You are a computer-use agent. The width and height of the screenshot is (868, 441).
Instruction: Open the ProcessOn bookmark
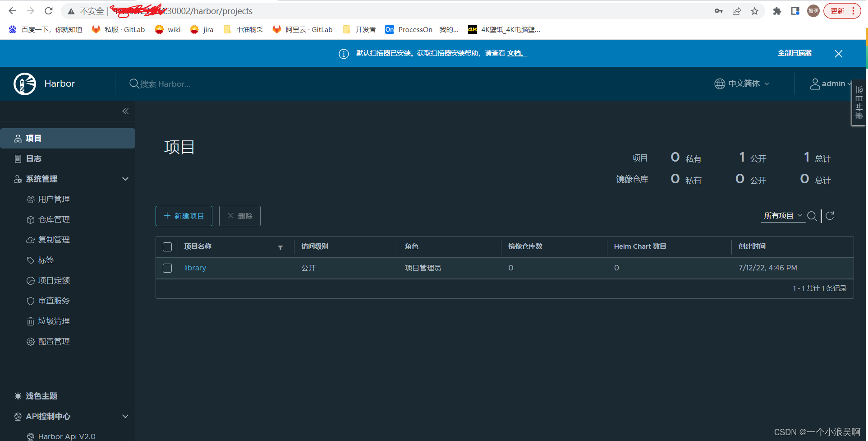[422, 29]
